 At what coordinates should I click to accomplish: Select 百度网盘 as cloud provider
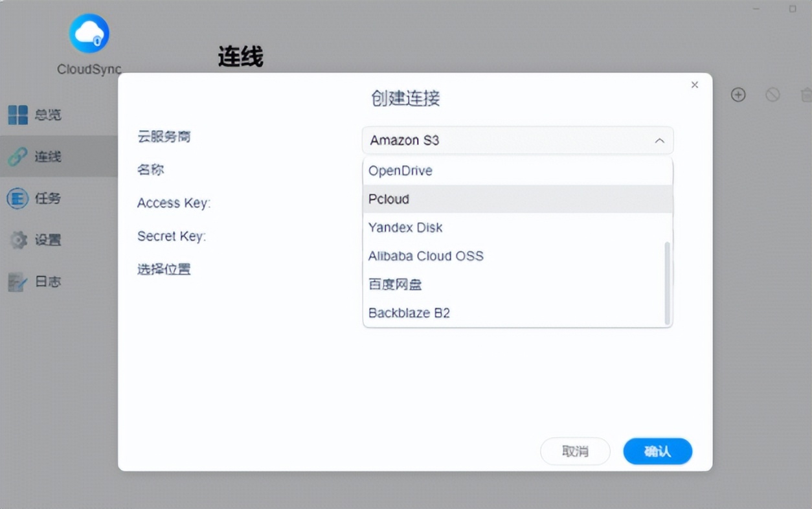point(395,284)
